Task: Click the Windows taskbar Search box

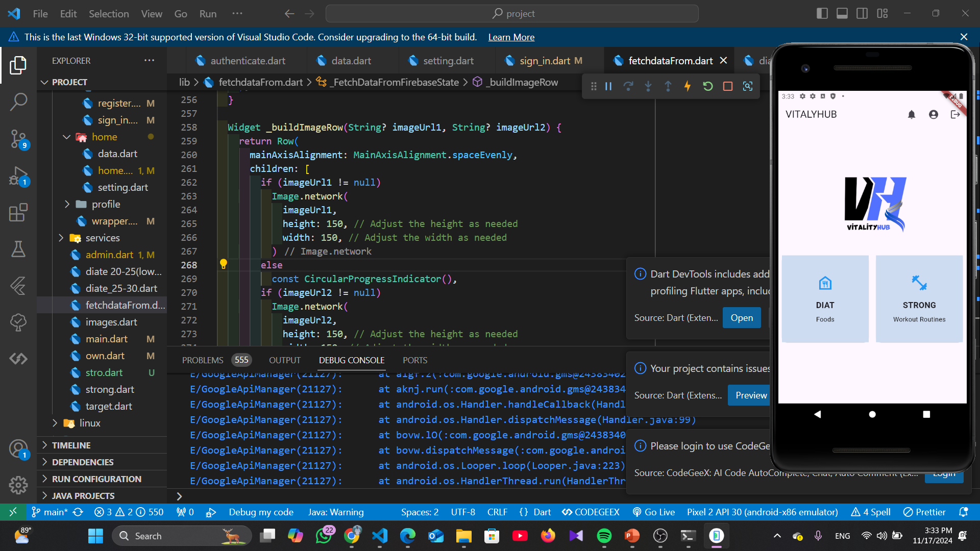Action: pyautogui.click(x=182, y=536)
